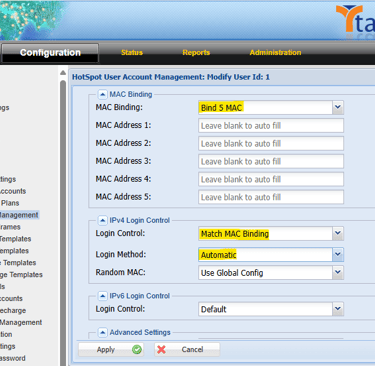The image size is (375, 366).
Task: Click the Apply button
Action: point(111,349)
